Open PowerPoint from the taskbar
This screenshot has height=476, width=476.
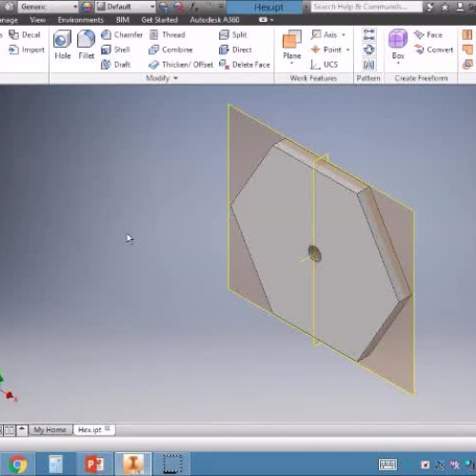pyautogui.click(x=94, y=465)
